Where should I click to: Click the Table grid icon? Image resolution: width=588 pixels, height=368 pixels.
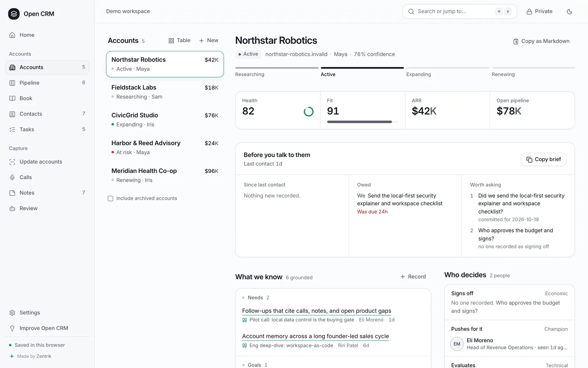tap(171, 40)
